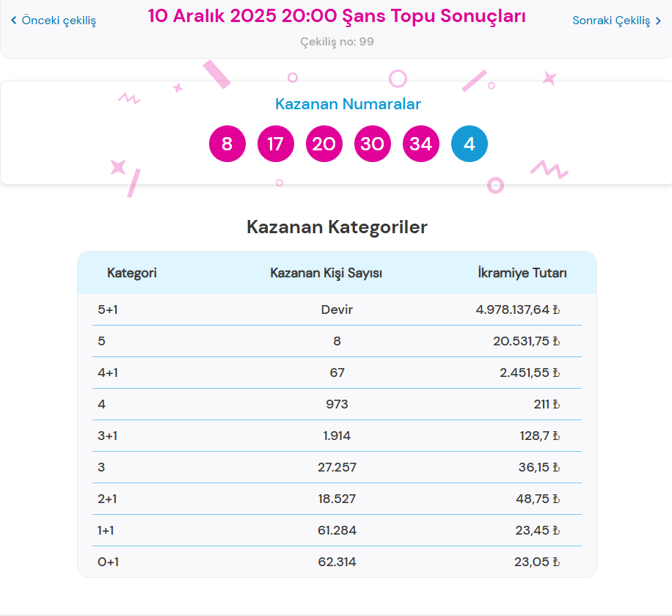Select the pink ball showing number 30

point(373,144)
